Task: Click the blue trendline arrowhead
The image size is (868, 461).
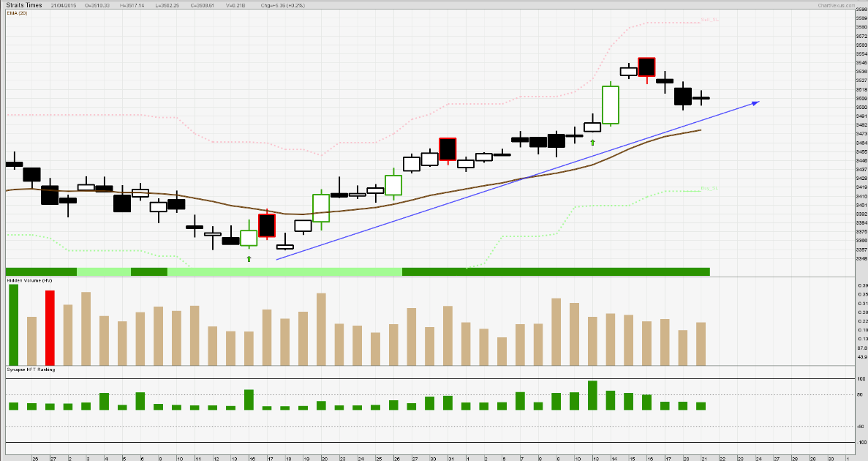Action: [756, 102]
